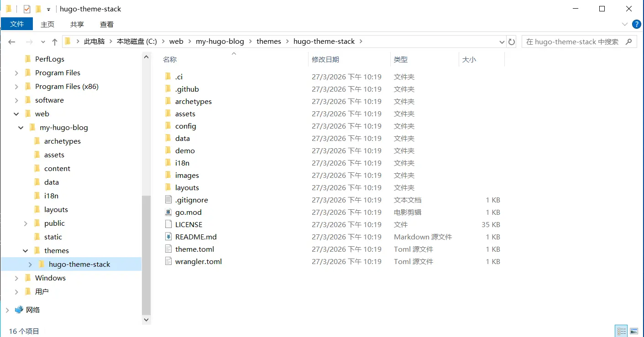Viewport: 644px width, 337px height.
Task: Click the go.mod file icon
Action: pos(169,212)
